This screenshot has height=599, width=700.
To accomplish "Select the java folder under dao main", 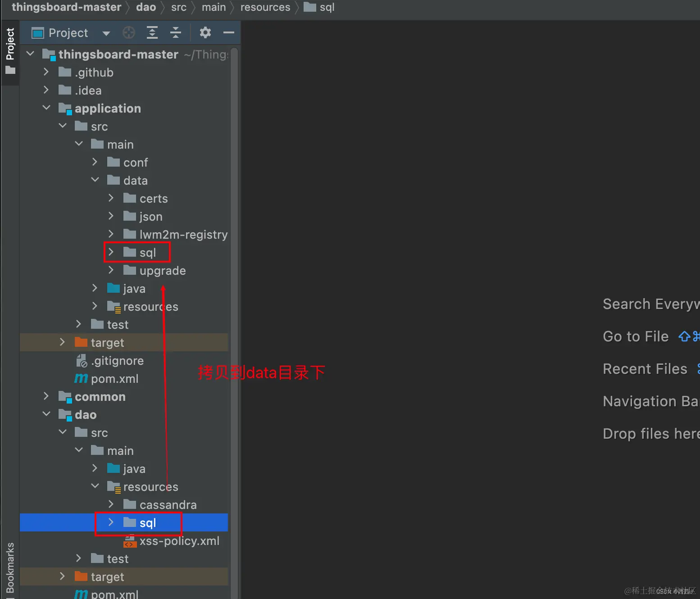I will click(127, 468).
